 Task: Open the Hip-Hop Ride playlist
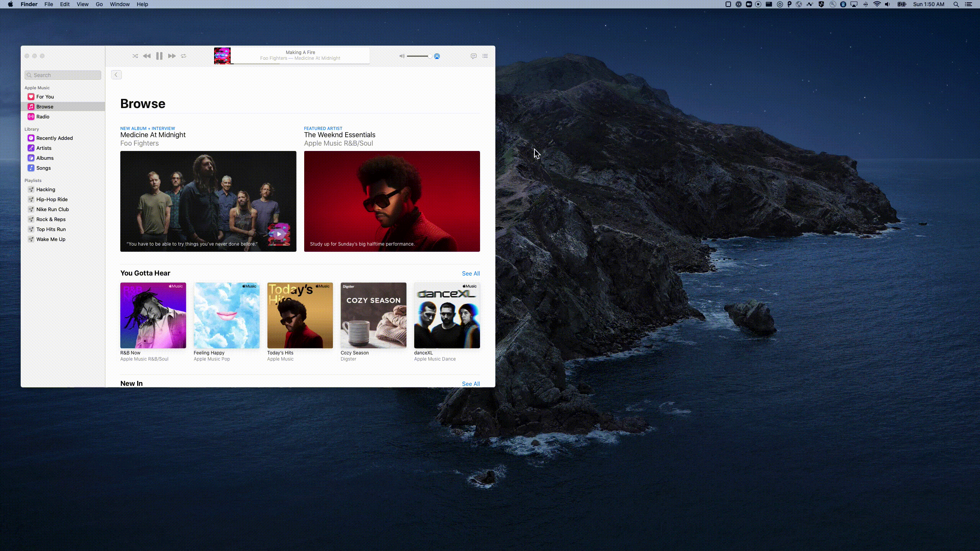tap(63, 199)
